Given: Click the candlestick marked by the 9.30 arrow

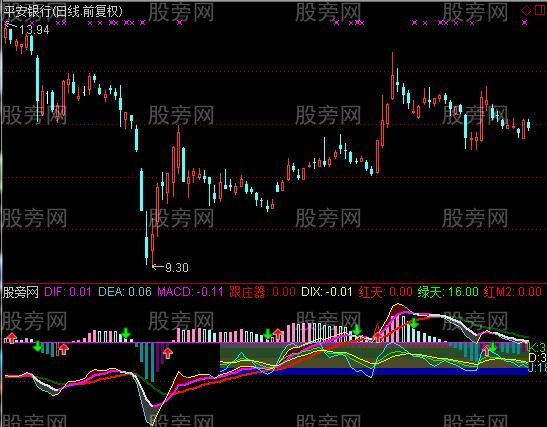Looking at the screenshot, I should click(152, 242).
